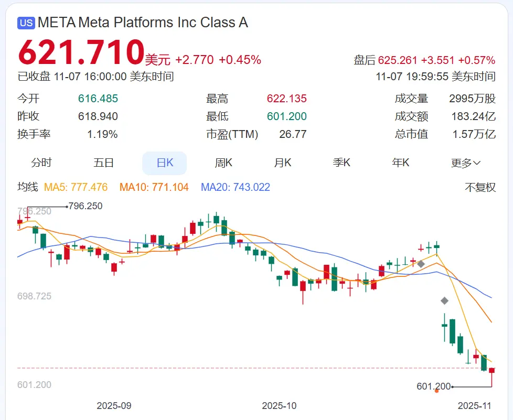Click the orange dot marker at chart bottom
Screen dimensions: 513x420
(436, 391)
